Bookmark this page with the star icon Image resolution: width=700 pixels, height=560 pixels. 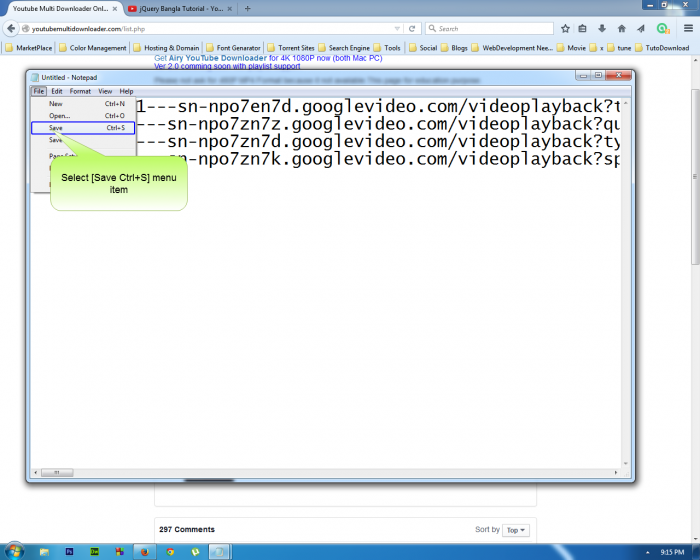[x=565, y=29]
